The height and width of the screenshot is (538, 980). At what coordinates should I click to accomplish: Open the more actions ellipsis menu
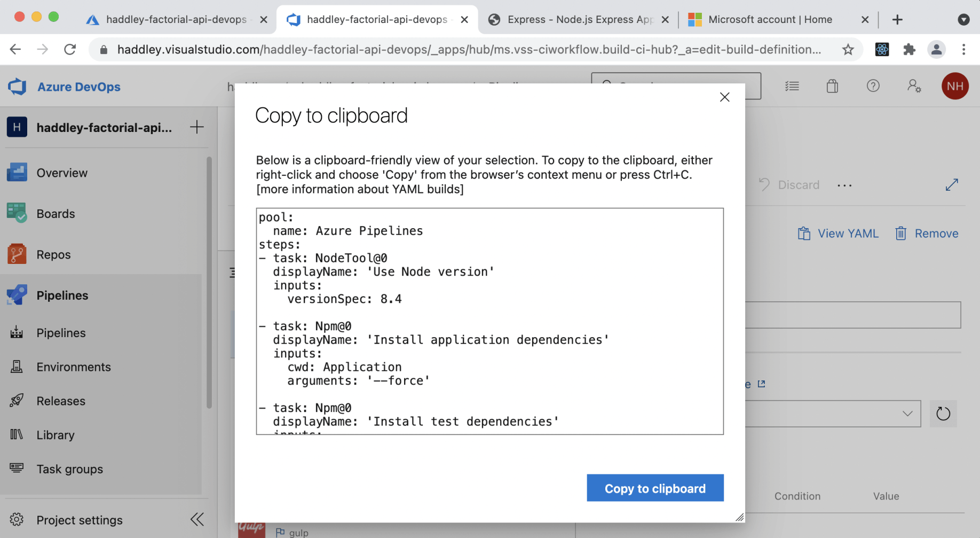[844, 185]
